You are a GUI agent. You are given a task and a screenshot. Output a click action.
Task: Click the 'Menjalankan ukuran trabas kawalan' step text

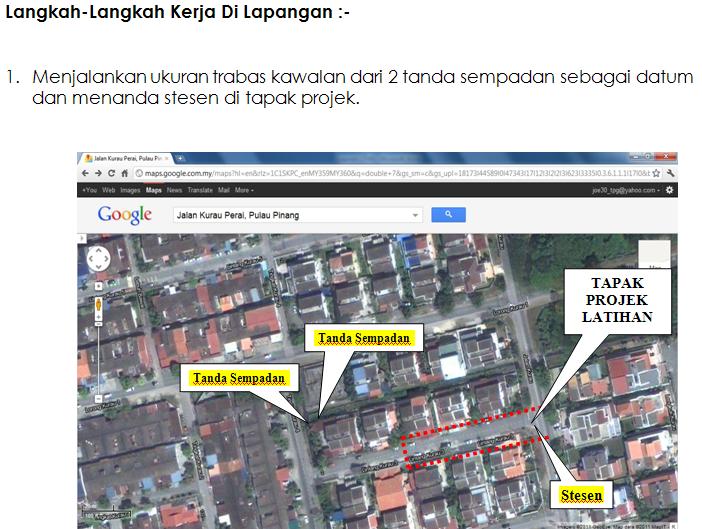pos(363,87)
